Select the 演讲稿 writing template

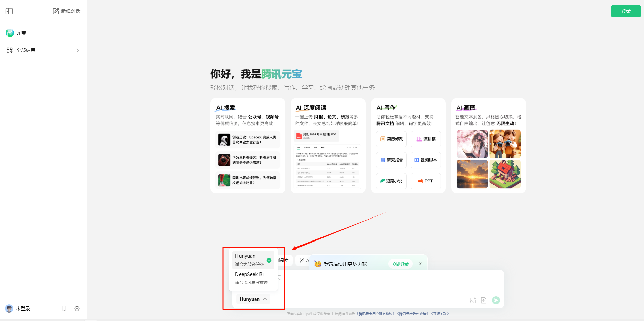click(x=426, y=139)
